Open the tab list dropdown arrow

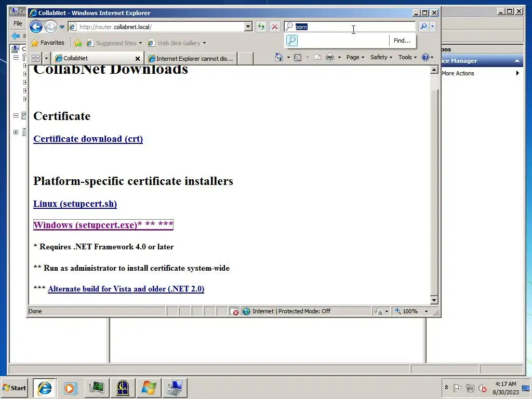(46, 58)
